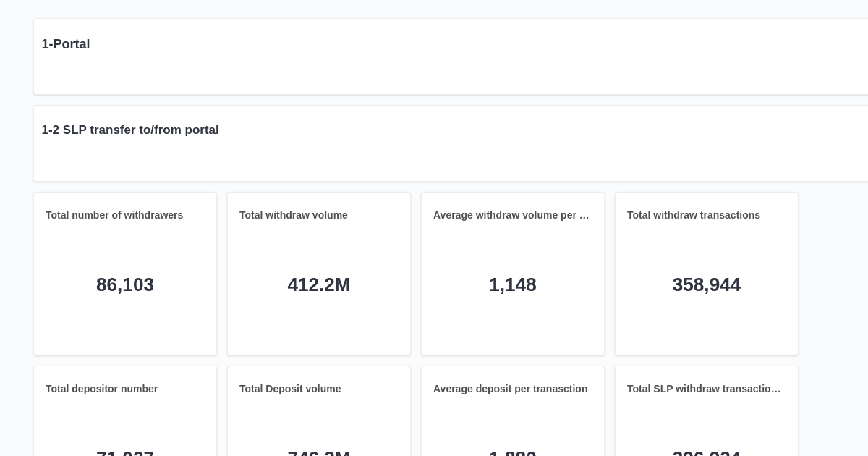The image size is (868, 456).
Task: Select the SLP transfer section heading text
Action: tap(131, 130)
